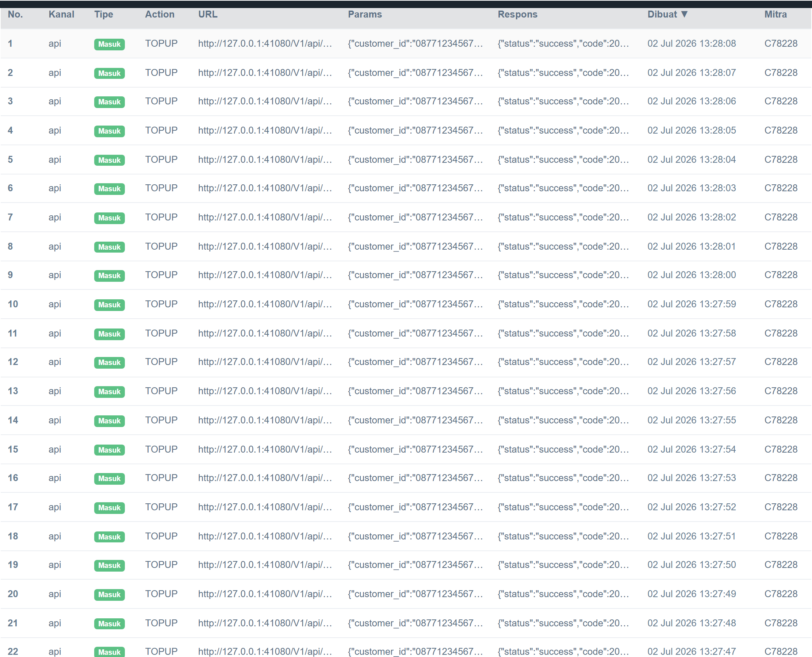The image size is (812, 657).
Task: Click the Mitra C78228 cell in row 20
Action: pos(781,594)
